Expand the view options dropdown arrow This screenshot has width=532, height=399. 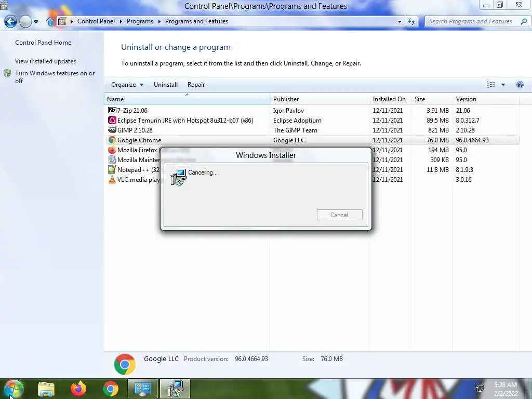503,85
